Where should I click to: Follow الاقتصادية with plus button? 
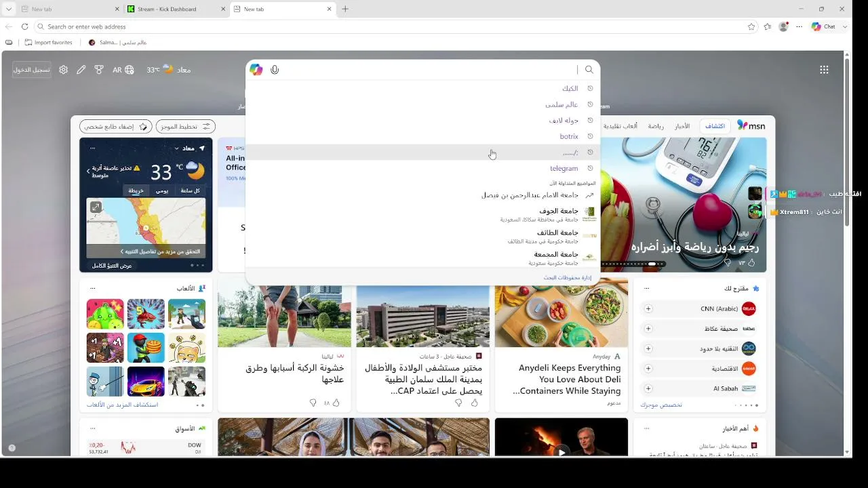coord(648,369)
